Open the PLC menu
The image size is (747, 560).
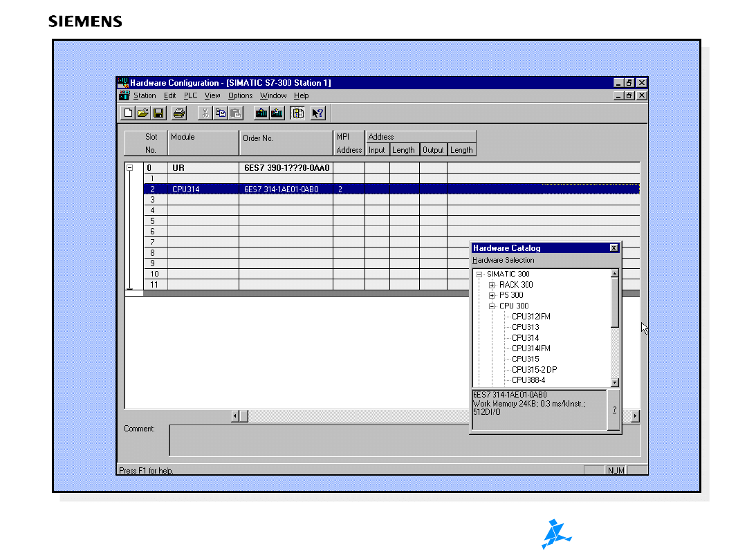pos(190,96)
